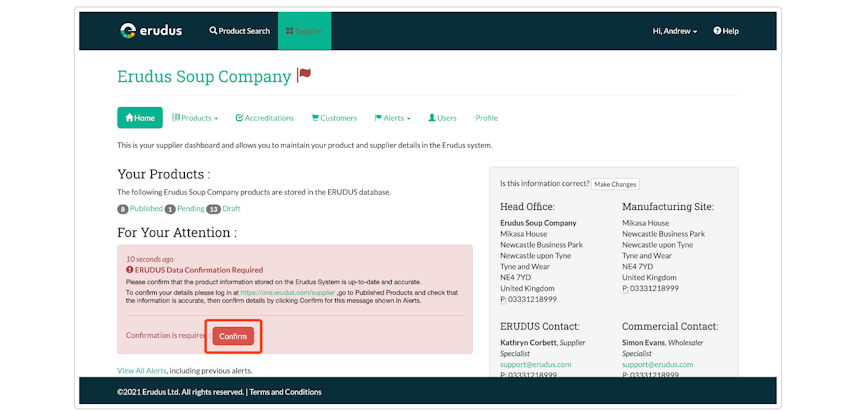The width and height of the screenshot is (858, 412).
Task: Click the 'Simon Evans' contact name
Action: pos(642,343)
